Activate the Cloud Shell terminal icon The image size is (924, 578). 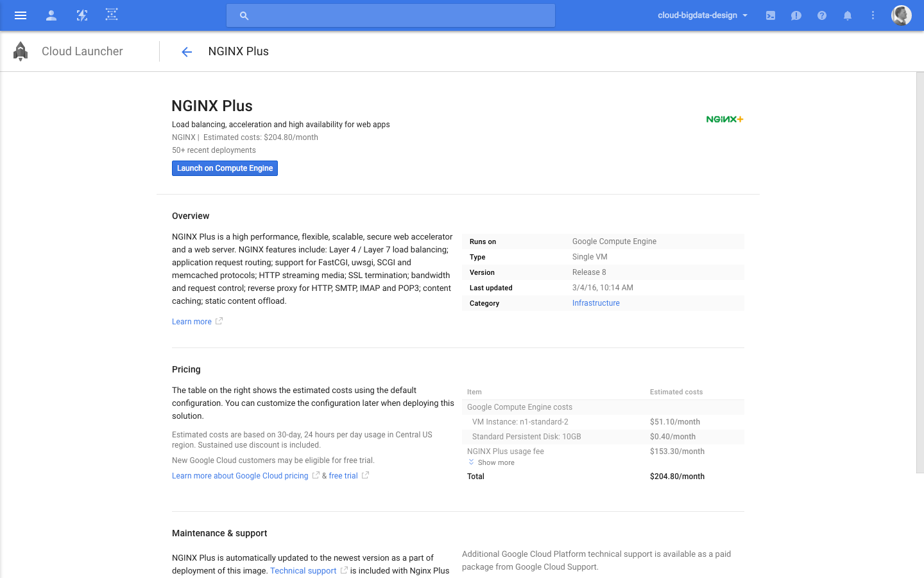coord(771,15)
